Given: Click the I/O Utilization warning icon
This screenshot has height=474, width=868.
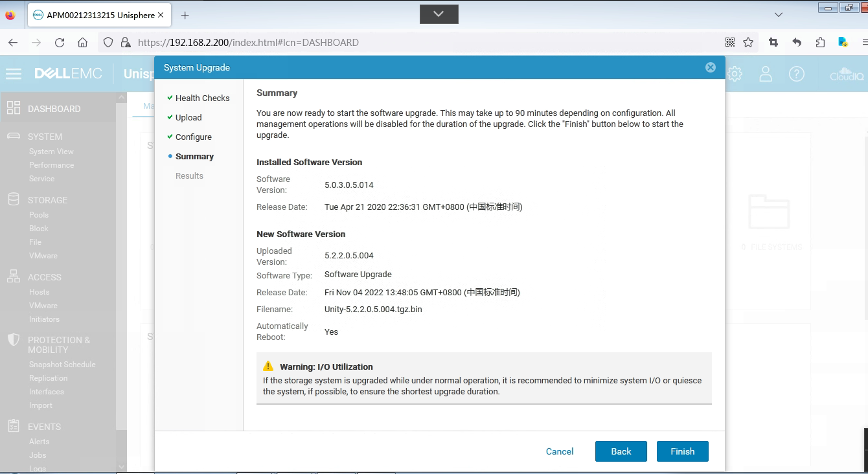Looking at the screenshot, I should pos(268,367).
